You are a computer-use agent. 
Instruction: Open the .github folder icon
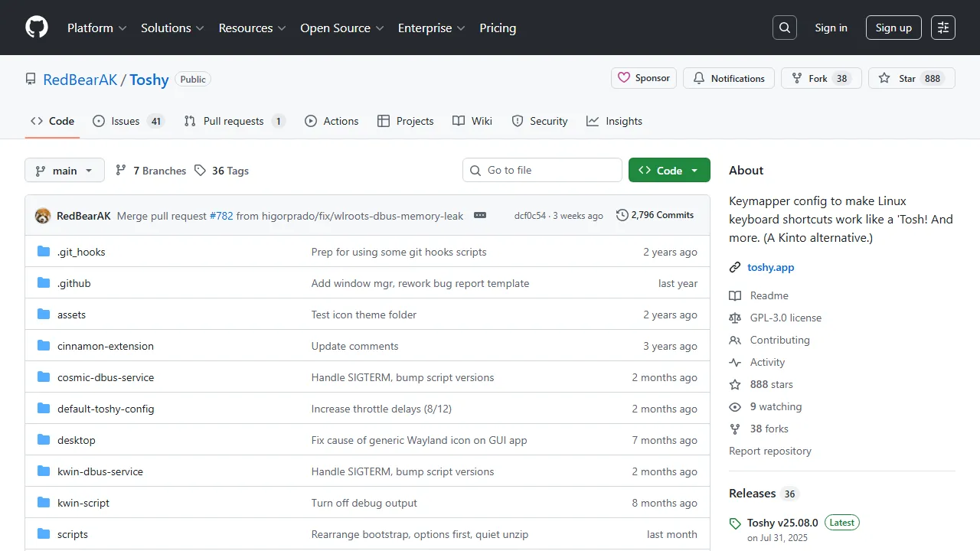coord(44,282)
